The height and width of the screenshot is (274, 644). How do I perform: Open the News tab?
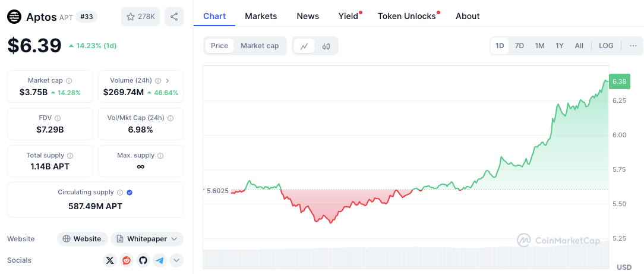coord(308,16)
